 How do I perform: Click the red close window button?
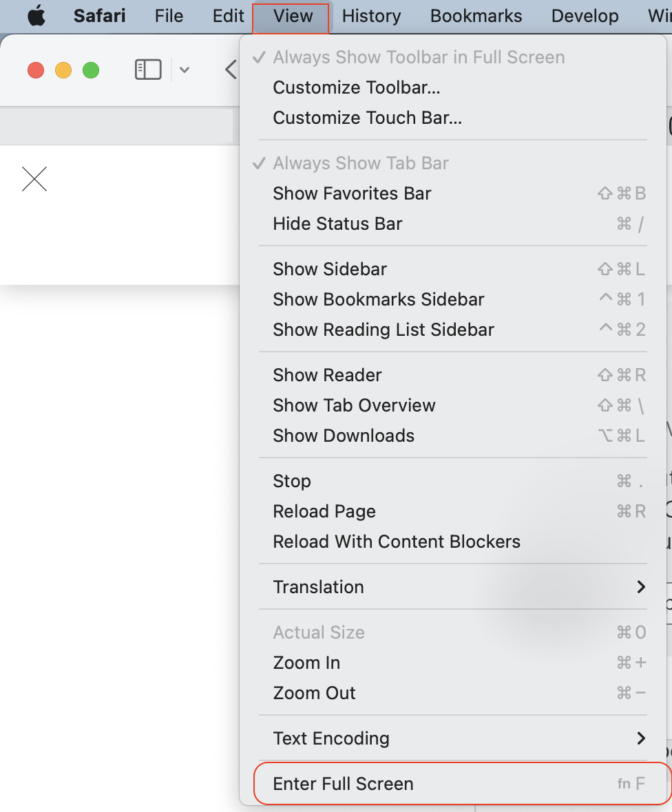[36, 70]
